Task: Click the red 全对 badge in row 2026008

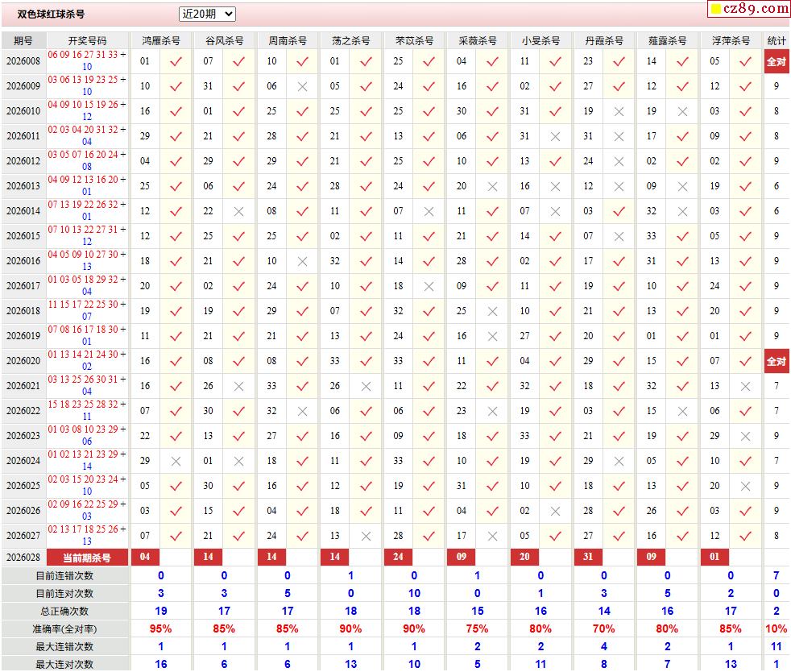Action: 777,61
